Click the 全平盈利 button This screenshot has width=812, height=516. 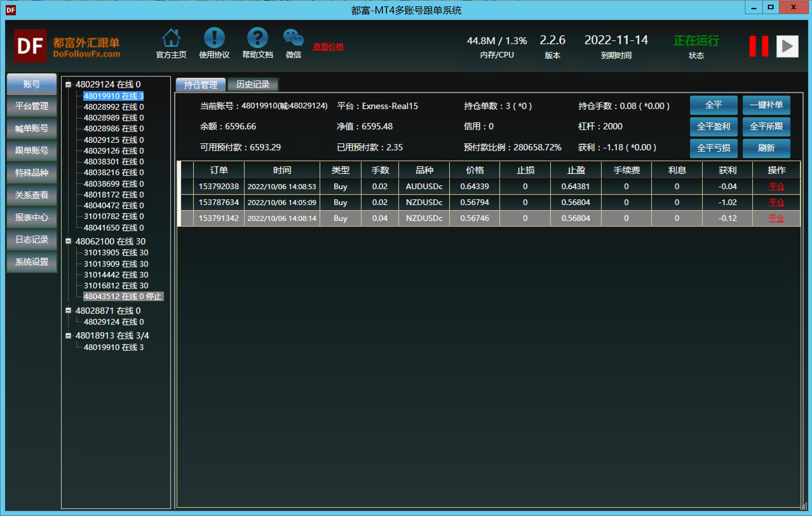point(713,127)
